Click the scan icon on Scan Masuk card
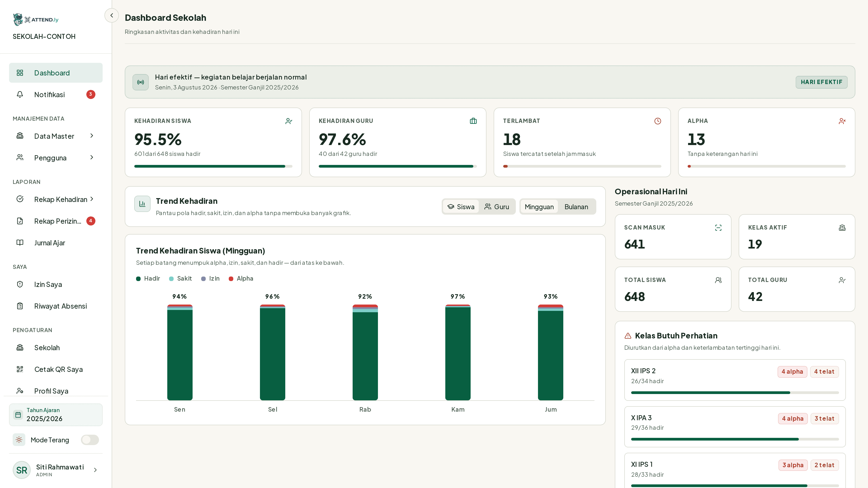The image size is (868, 488). pos(718,228)
